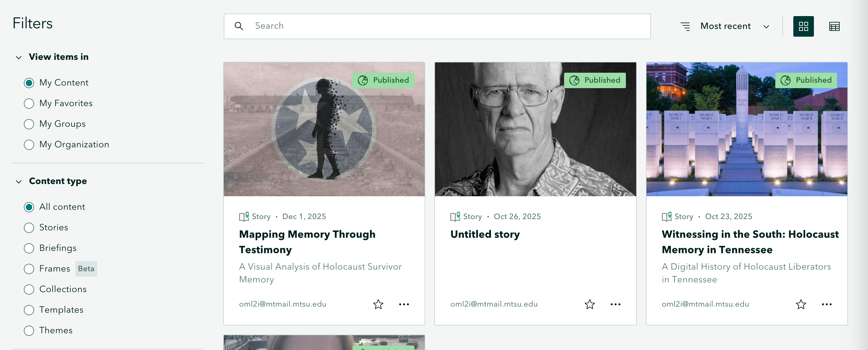Open the Most recent sort dropdown
This screenshot has width=868, height=350.
click(x=725, y=26)
